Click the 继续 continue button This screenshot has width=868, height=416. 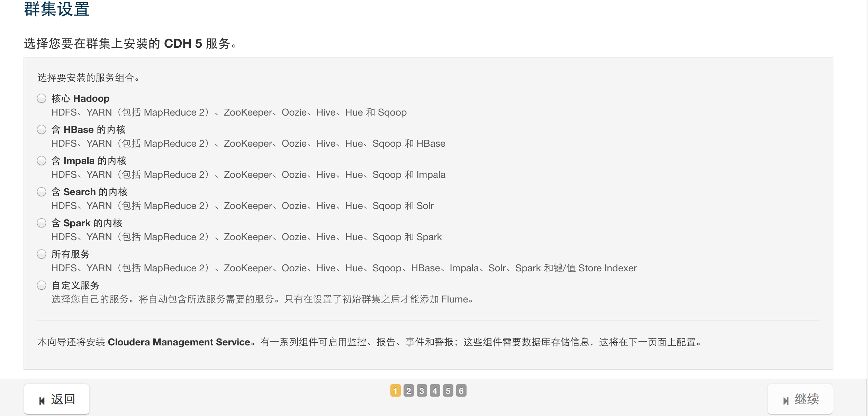point(800,399)
